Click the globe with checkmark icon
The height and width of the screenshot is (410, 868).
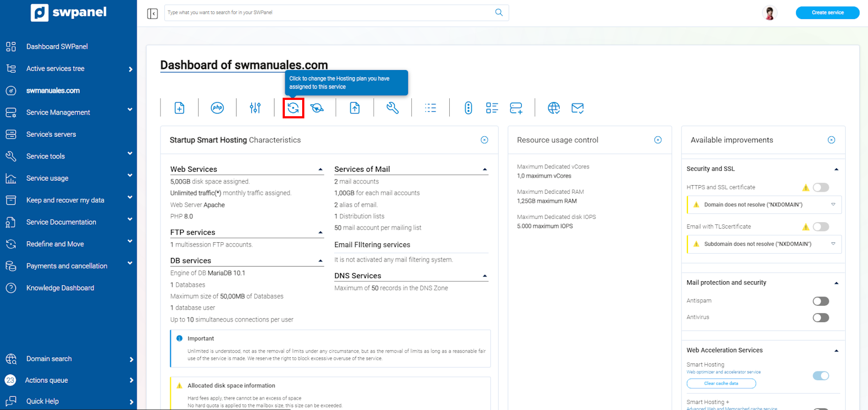pyautogui.click(x=554, y=108)
